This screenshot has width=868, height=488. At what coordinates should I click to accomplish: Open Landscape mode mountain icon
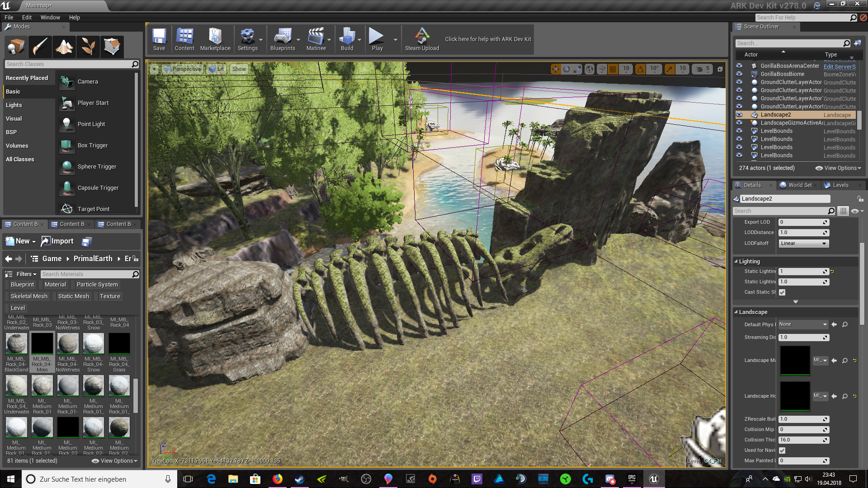click(x=64, y=46)
